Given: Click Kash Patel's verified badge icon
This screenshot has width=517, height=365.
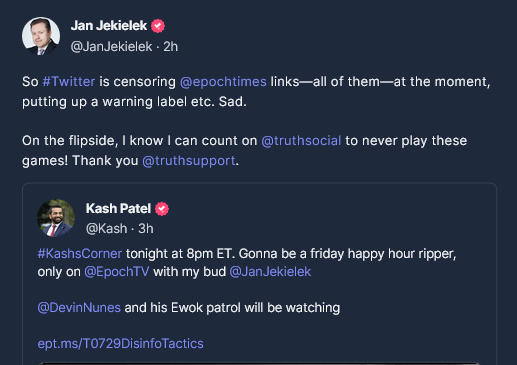Looking at the screenshot, I should coord(162,209).
